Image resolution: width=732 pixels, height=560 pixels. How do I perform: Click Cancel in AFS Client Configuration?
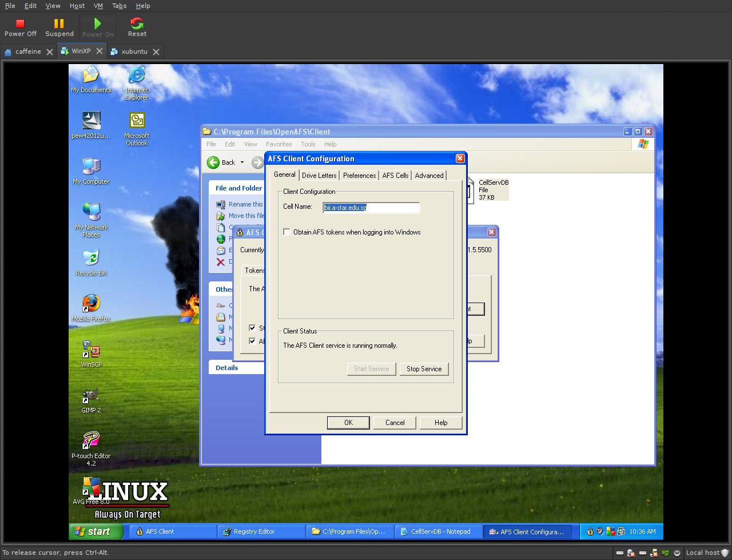[395, 423]
